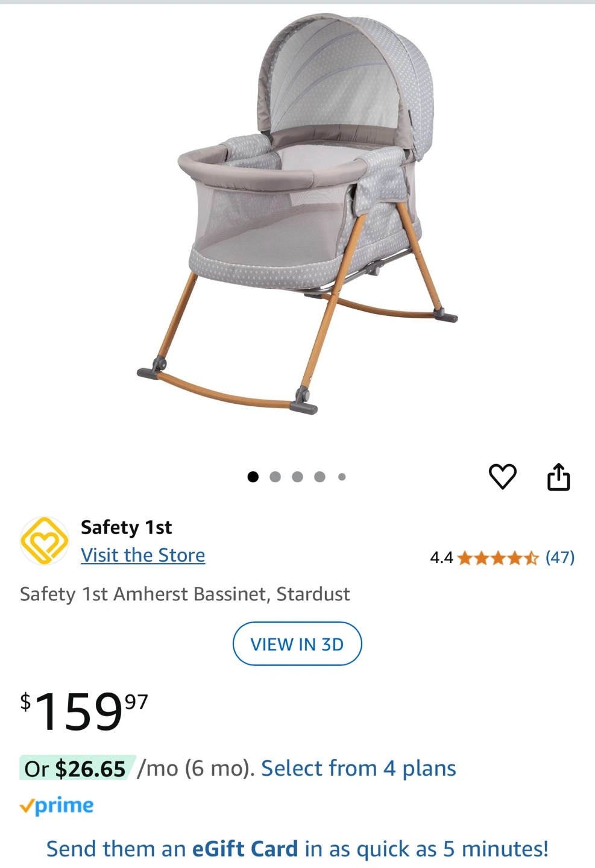The image size is (595, 868).
Task: Tap the Safety 1st brand name
Action: [126, 527]
